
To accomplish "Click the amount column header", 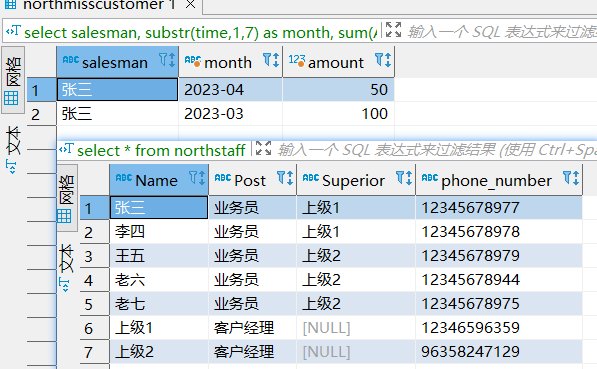I will point(339,62).
